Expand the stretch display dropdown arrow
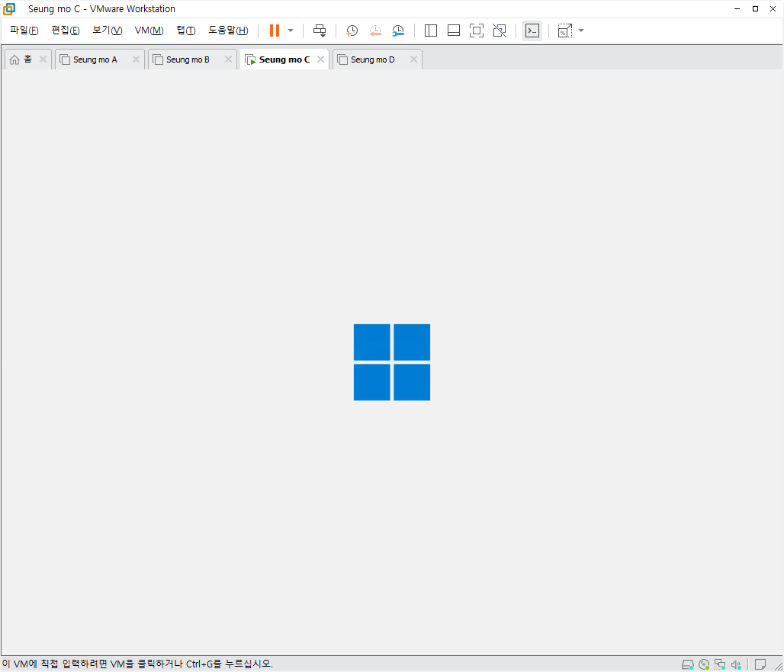 (581, 31)
